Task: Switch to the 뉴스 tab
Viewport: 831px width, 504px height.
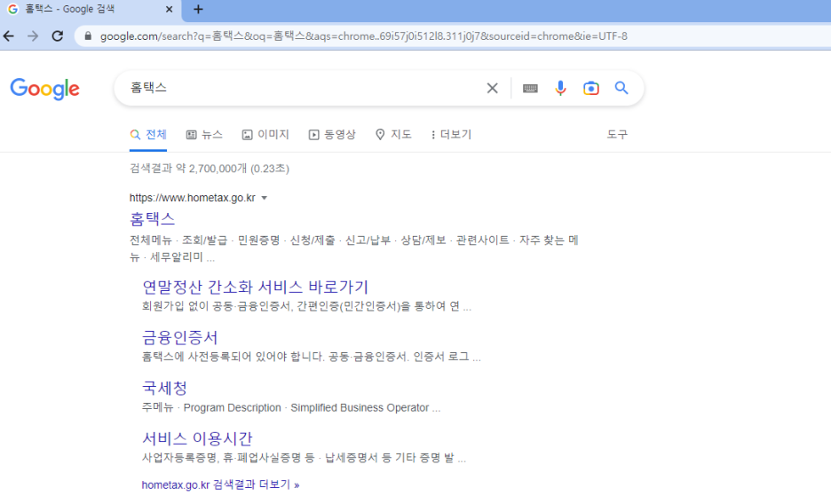Action: coord(204,135)
